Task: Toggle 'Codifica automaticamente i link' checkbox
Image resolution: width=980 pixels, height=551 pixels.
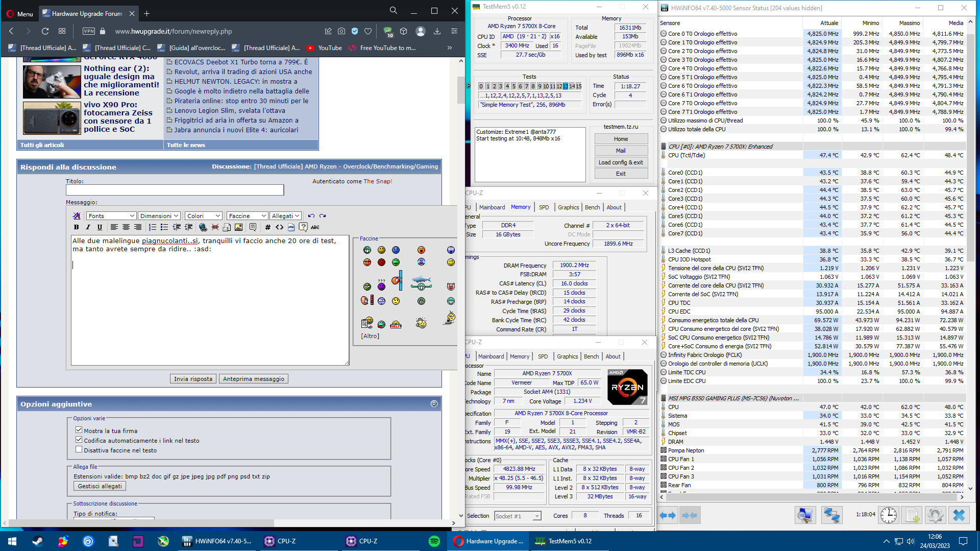Action: click(x=79, y=440)
